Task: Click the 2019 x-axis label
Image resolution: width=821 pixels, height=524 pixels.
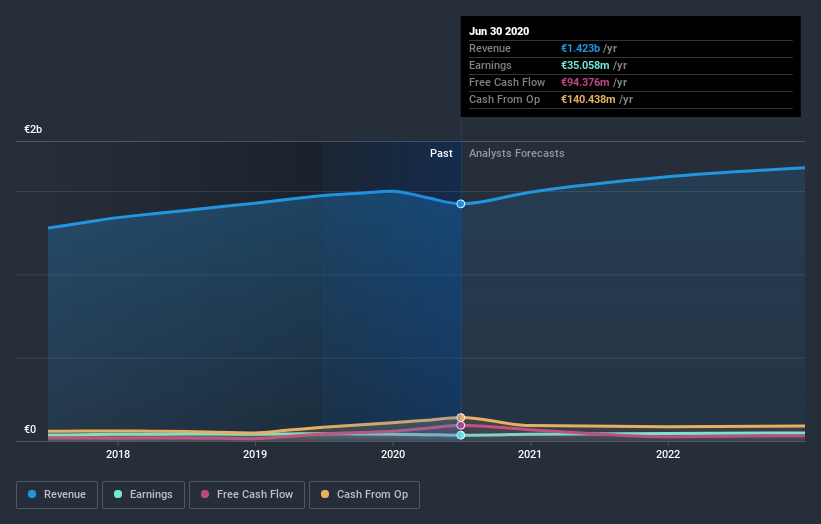Action: pyautogui.click(x=255, y=454)
